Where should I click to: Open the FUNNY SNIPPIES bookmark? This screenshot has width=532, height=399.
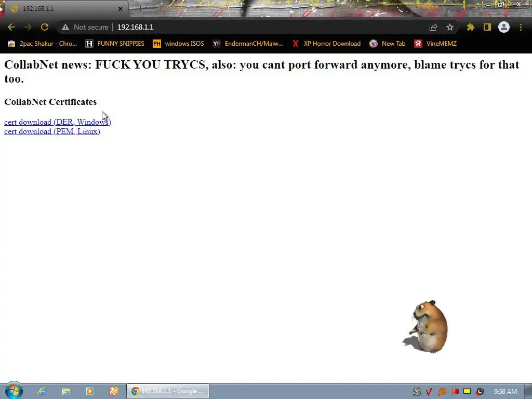click(115, 44)
